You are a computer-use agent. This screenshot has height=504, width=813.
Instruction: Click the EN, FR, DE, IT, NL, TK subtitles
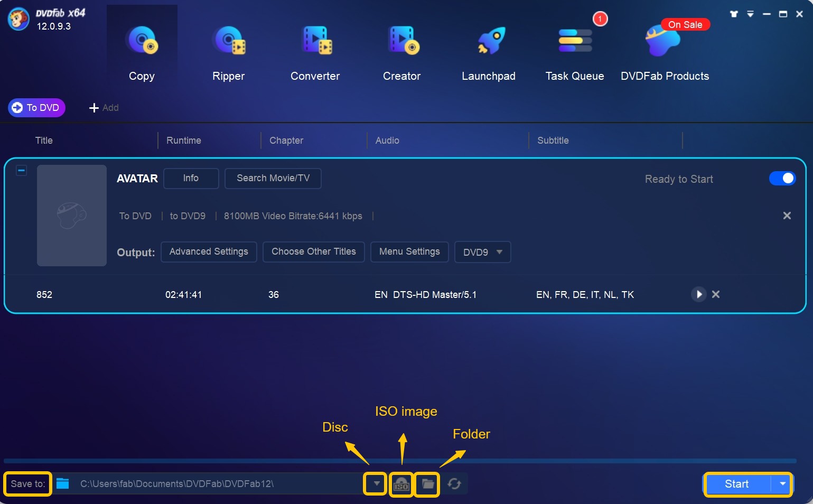click(585, 295)
